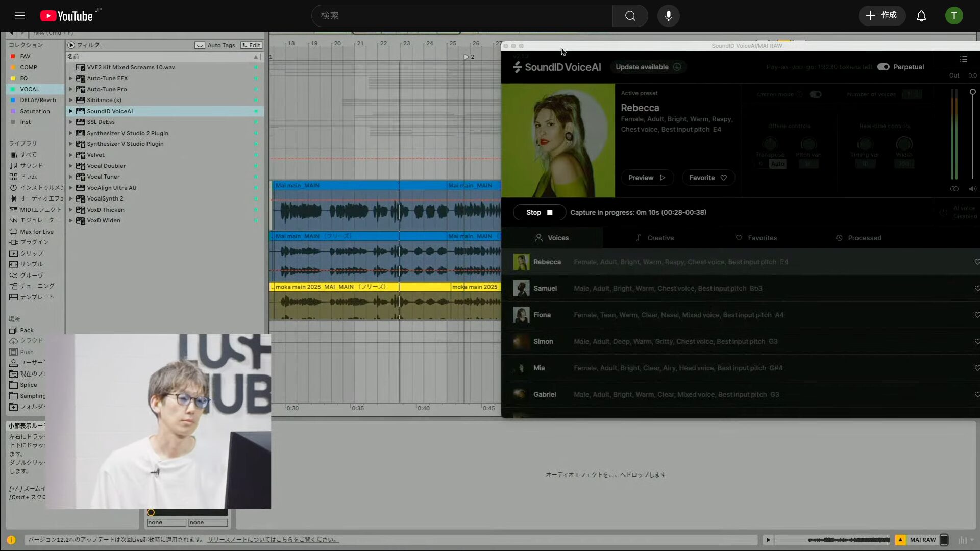Open the account avatar T menu
980x551 pixels.
953,16
